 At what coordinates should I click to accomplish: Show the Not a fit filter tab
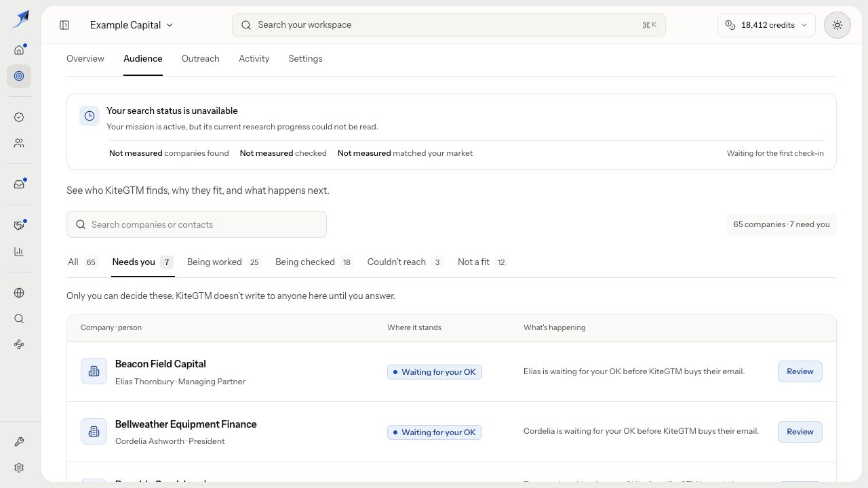pos(482,262)
